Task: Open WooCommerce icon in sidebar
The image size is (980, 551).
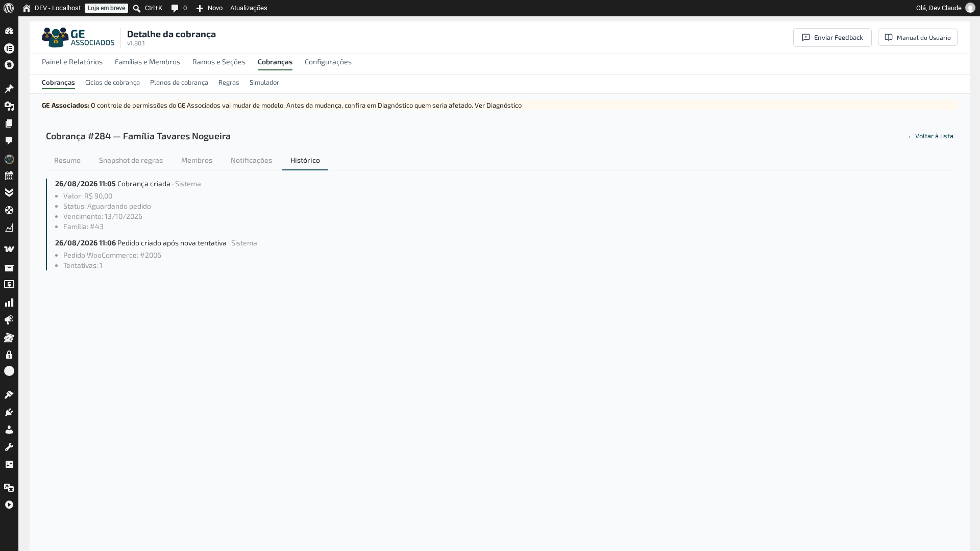Action: point(9,249)
